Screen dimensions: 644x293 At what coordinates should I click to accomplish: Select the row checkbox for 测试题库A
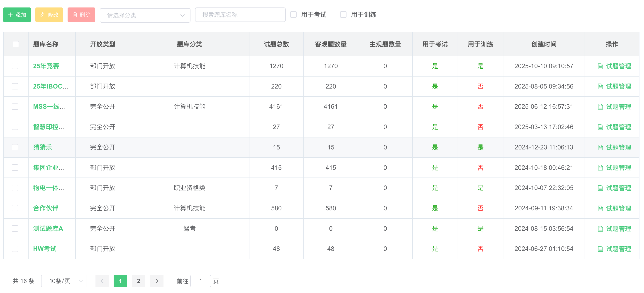pyautogui.click(x=15, y=228)
